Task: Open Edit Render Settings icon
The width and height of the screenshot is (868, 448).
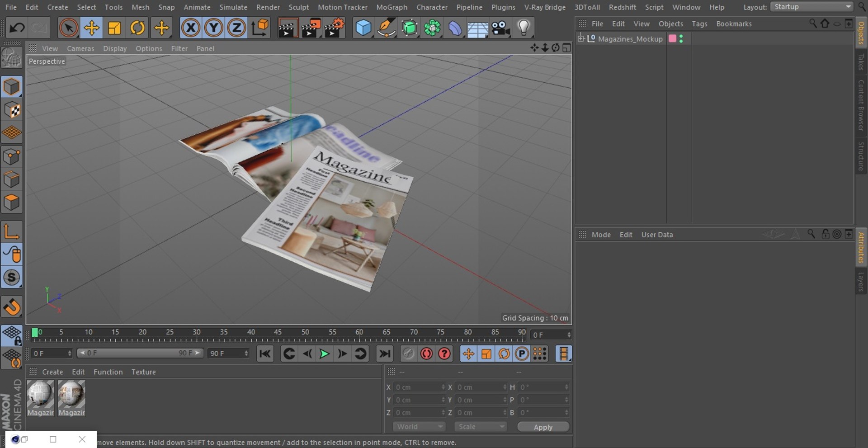Action: [x=334, y=28]
